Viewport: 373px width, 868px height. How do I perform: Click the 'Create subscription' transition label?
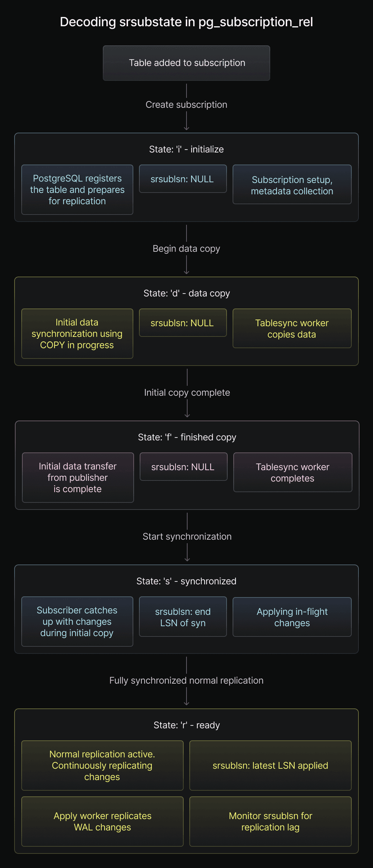[x=186, y=105]
